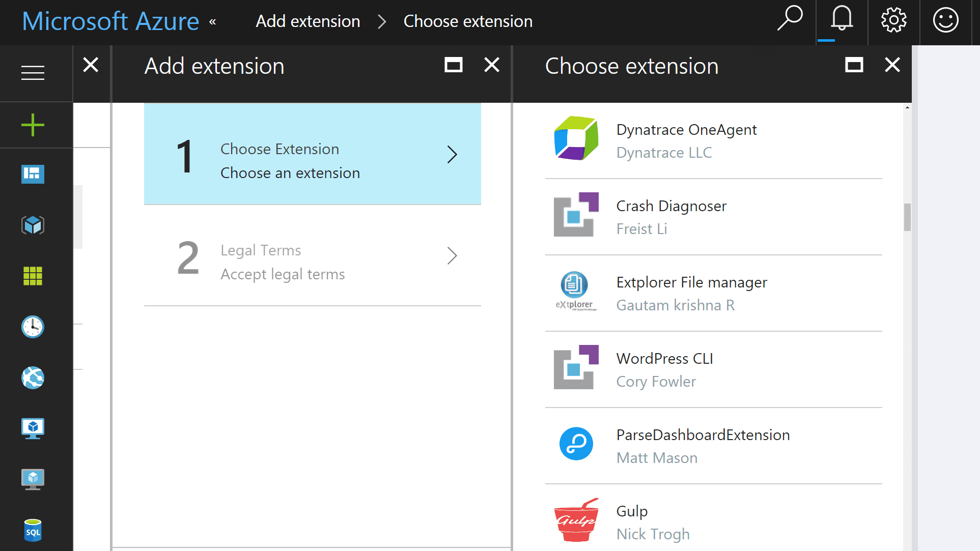Viewport: 980px width, 551px height.
Task: Click the extension list scrollbar thumb
Action: pyautogui.click(x=907, y=217)
